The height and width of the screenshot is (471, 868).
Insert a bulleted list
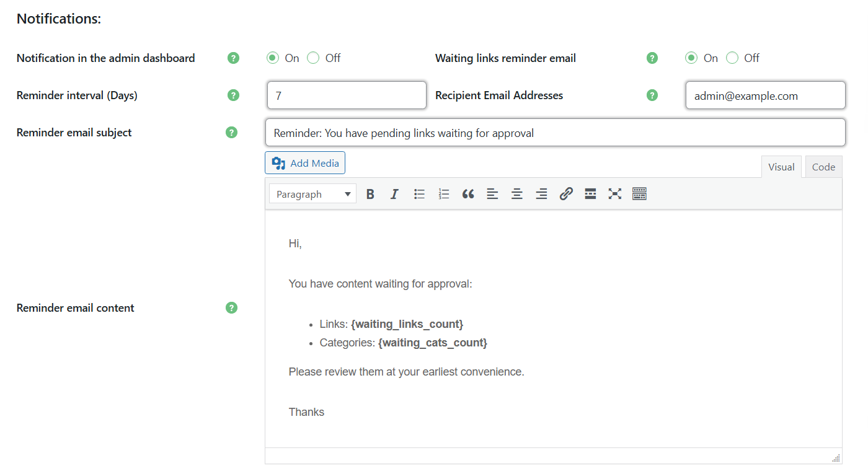coord(419,193)
